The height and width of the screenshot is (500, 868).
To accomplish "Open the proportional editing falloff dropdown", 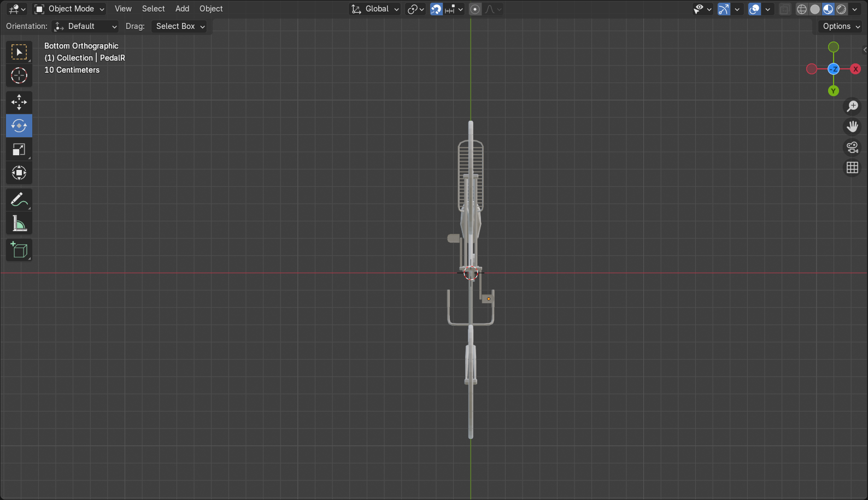I will coord(493,9).
